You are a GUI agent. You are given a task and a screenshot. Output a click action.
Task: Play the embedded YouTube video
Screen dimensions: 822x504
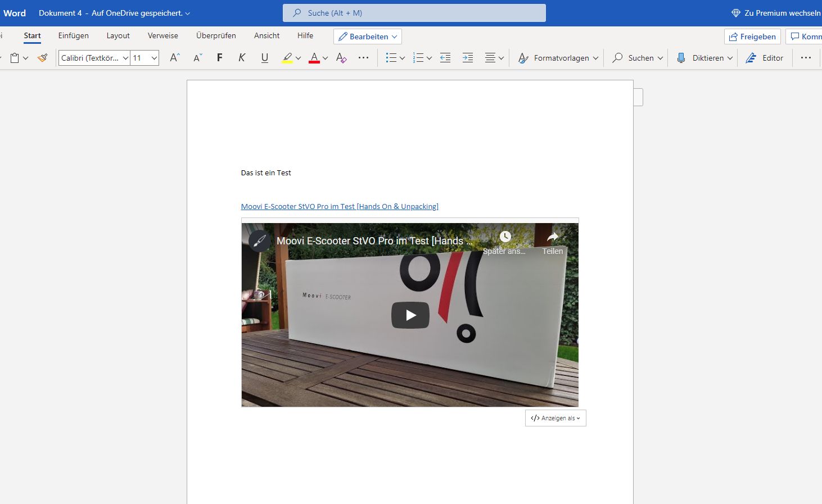(x=410, y=315)
